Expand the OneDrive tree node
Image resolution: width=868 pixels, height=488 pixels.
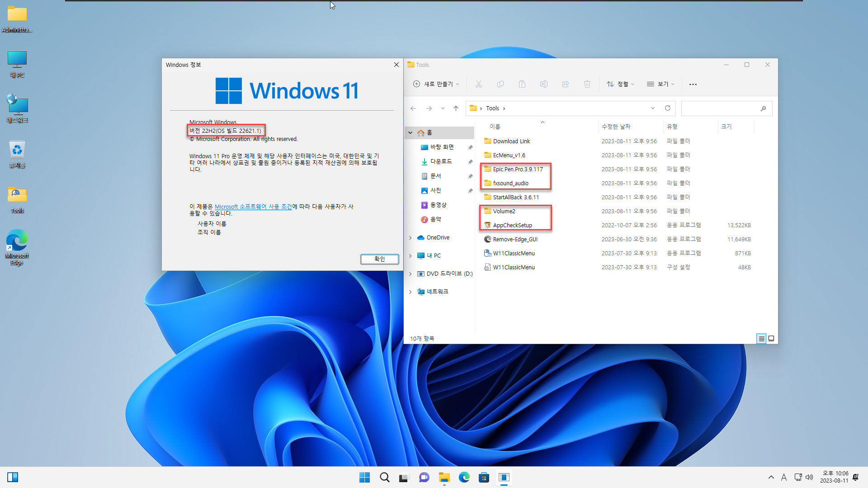coord(410,238)
